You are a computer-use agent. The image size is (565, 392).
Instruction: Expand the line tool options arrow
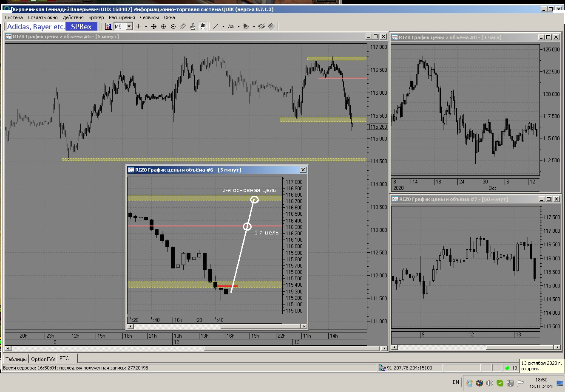click(x=223, y=26)
